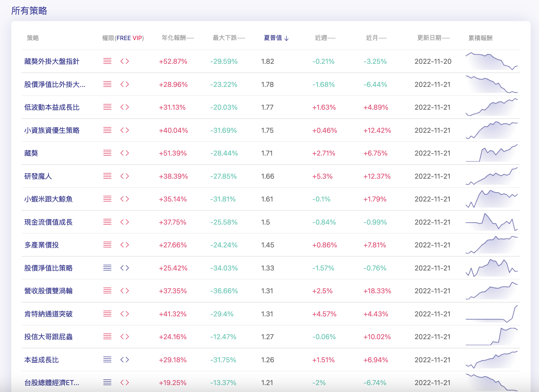
Task: Open the list report icon for 研發魔人
Action: (107, 176)
